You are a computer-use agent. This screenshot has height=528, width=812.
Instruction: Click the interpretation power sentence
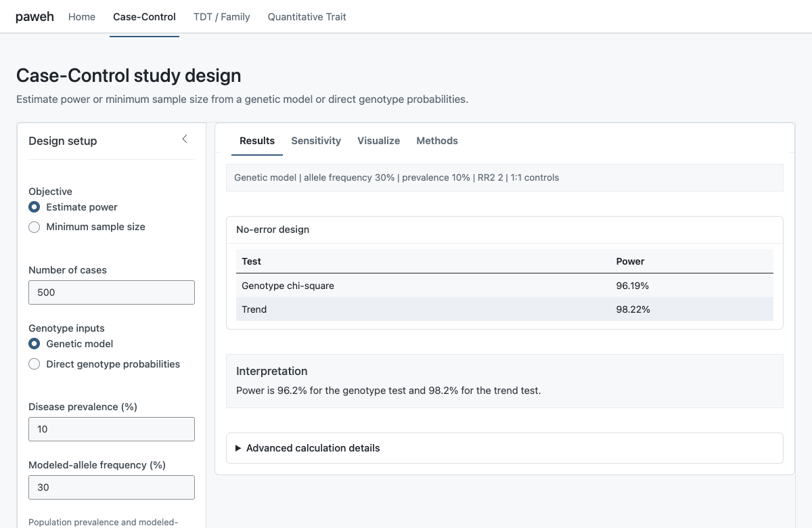click(x=388, y=391)
